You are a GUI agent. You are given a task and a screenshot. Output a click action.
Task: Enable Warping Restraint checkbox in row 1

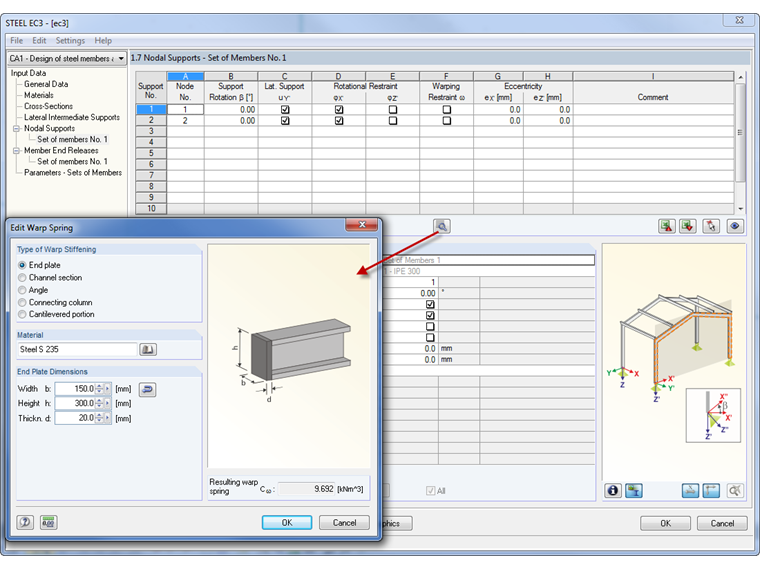click(x=446, y=110)
